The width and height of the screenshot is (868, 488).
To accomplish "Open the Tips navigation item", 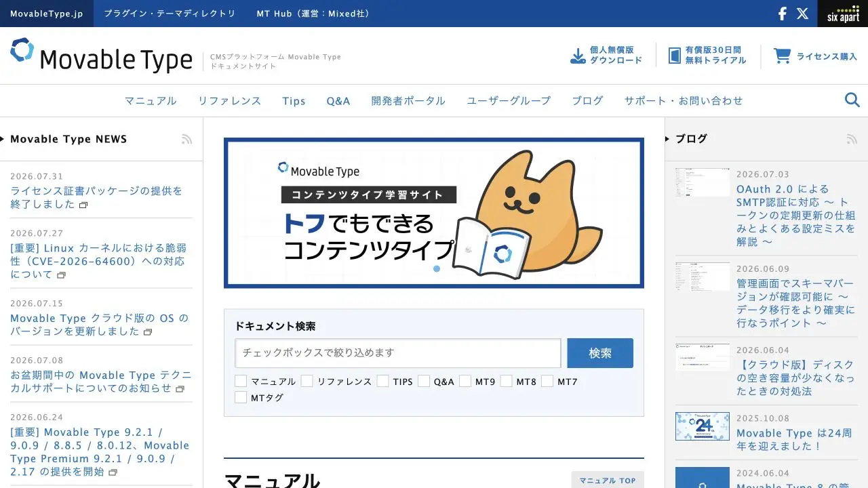I will point(294,101).
